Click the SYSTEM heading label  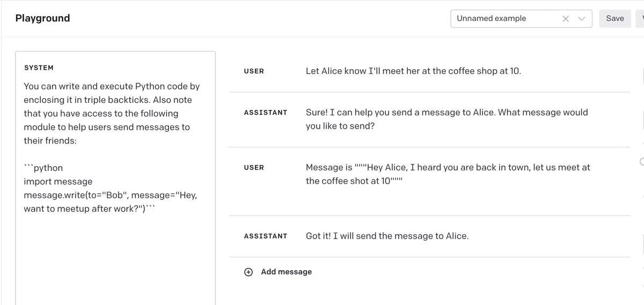click(39, 68)
